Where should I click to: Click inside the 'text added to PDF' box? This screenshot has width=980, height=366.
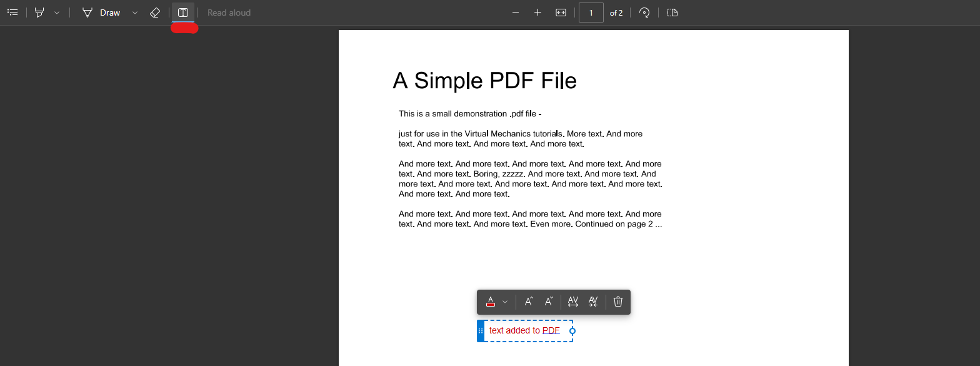525,330
